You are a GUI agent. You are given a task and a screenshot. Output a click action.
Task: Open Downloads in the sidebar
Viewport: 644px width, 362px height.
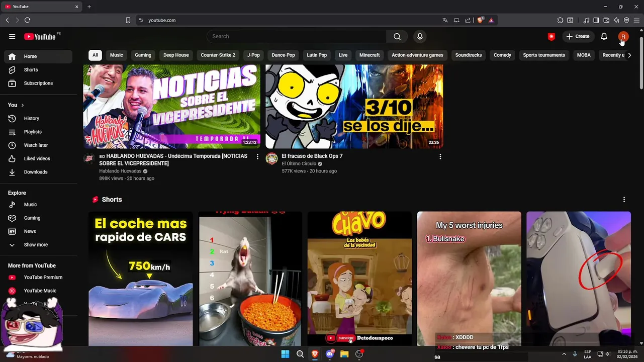[38, 172]
